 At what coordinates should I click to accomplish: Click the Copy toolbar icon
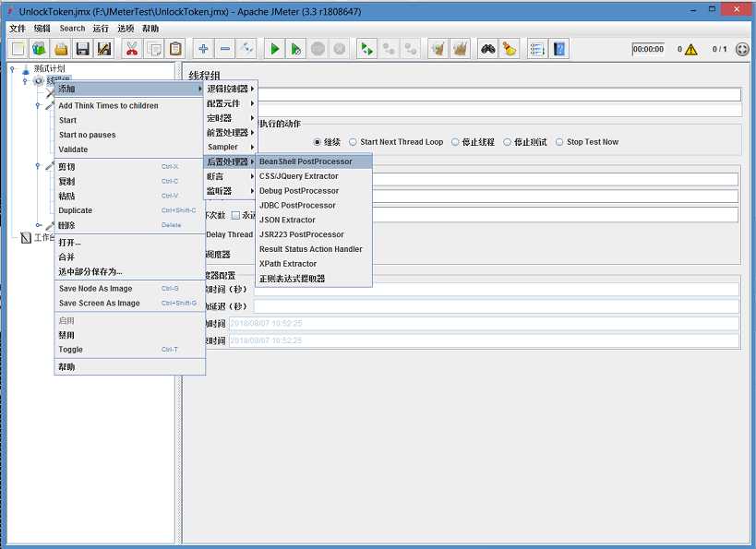point(154,49)
